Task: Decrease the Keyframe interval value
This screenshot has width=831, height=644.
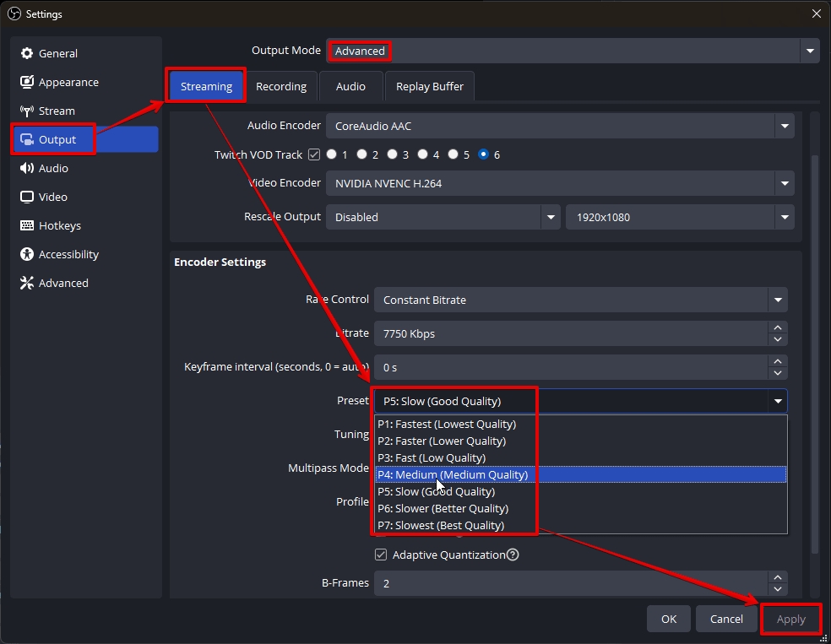Action: [x=778, y=373]
